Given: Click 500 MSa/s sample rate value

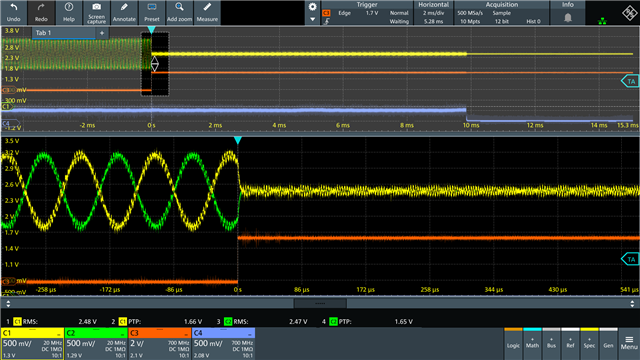Looking at the screenshot, I should coord(470,13).
